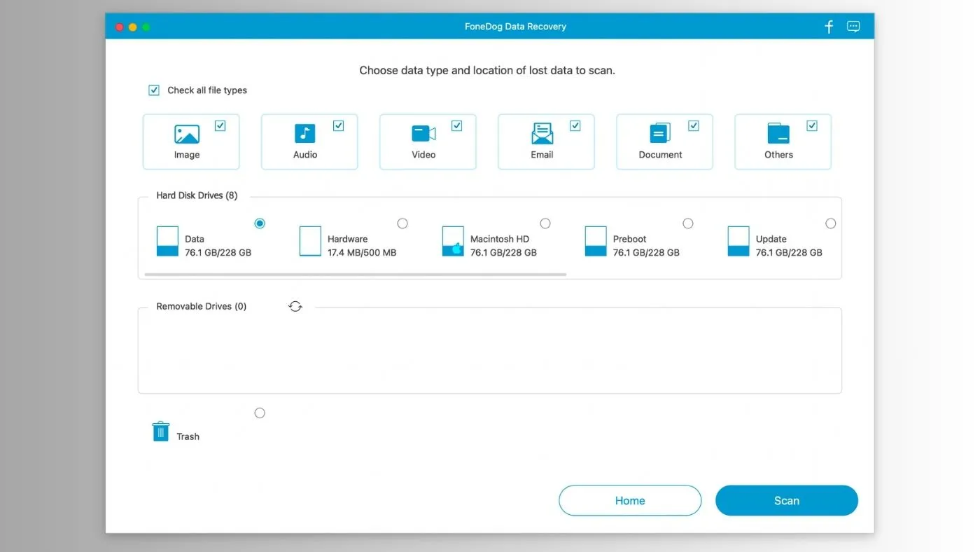Screen dimensions: 980x552
Task: Click the Hardware drive name
Action: pos(348,239)
